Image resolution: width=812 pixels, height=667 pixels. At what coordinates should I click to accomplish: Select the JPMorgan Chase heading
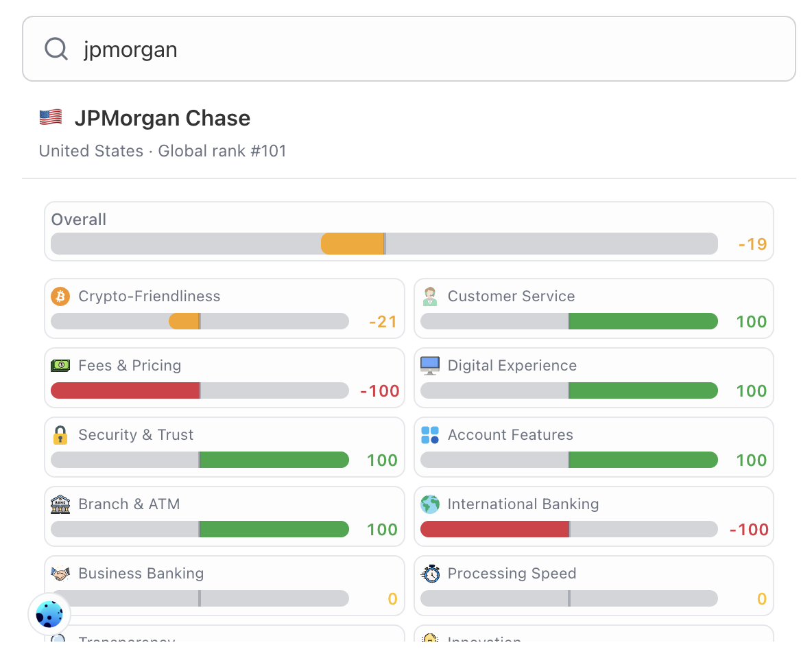162,118
